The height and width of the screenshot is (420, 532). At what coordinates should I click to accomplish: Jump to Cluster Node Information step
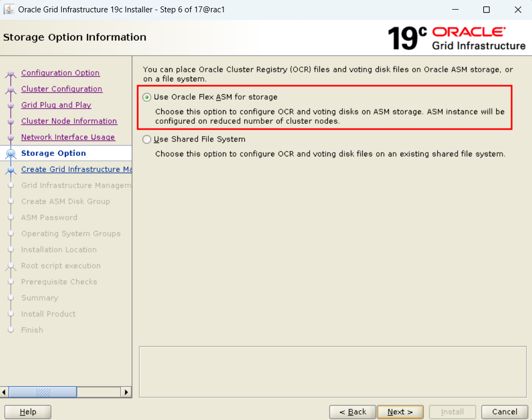point(69,121)
